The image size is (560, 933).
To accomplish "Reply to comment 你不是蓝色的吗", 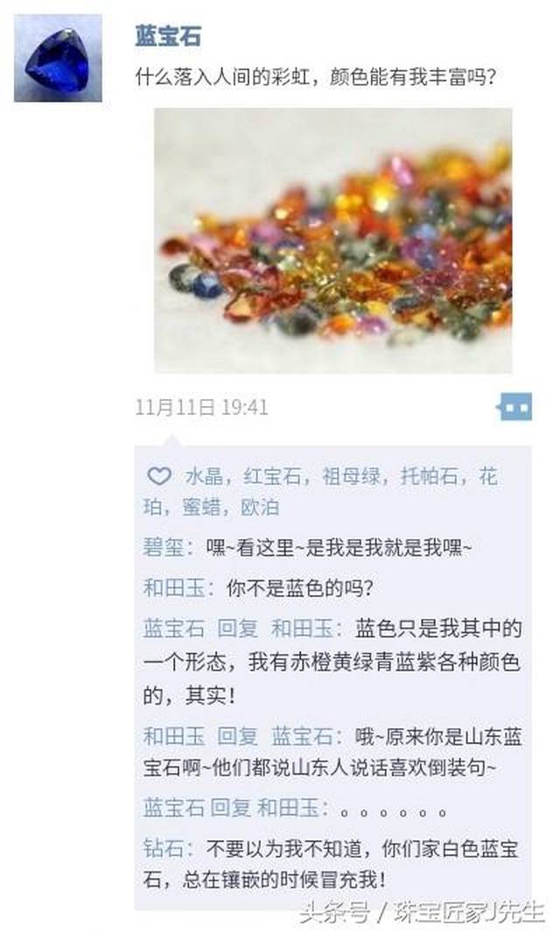I will click(300, 588).
